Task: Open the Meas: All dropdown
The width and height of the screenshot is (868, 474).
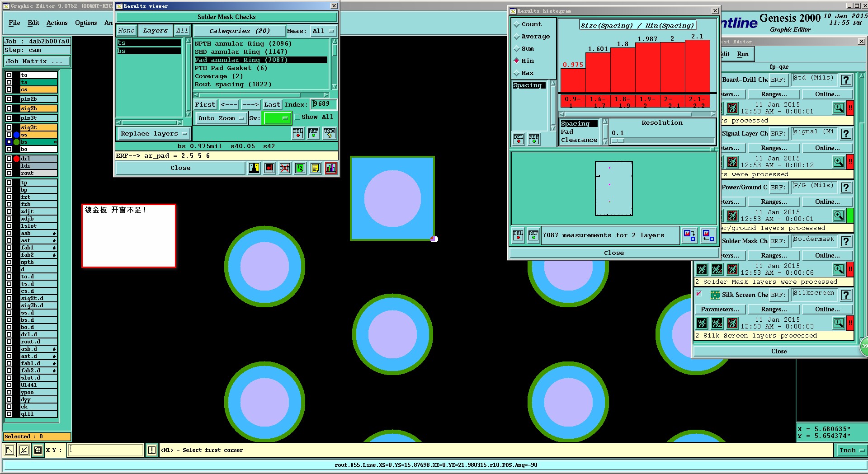Action: tap(323, 31)
